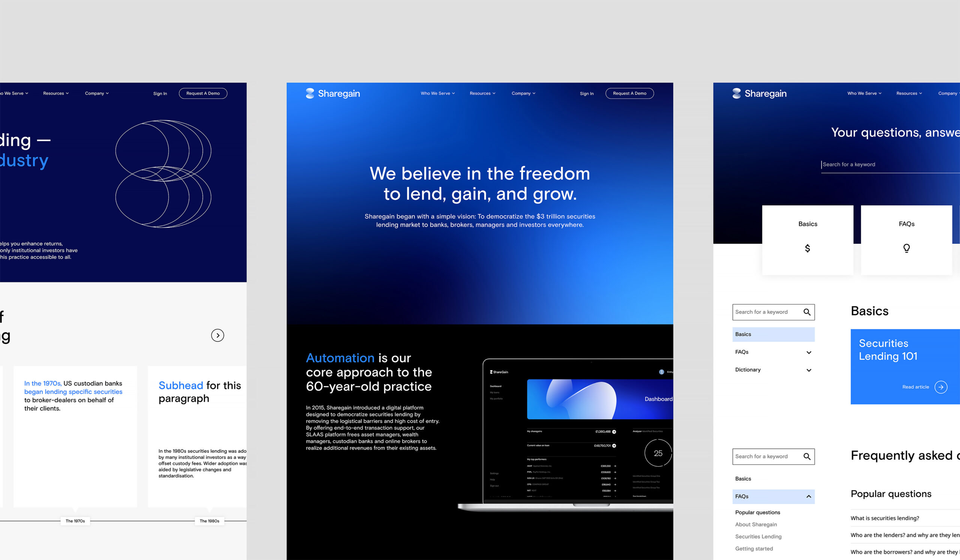Expand the Dictionary item in sidebar
This screenshot has height=560, width=960.
[x=808, y=370]
